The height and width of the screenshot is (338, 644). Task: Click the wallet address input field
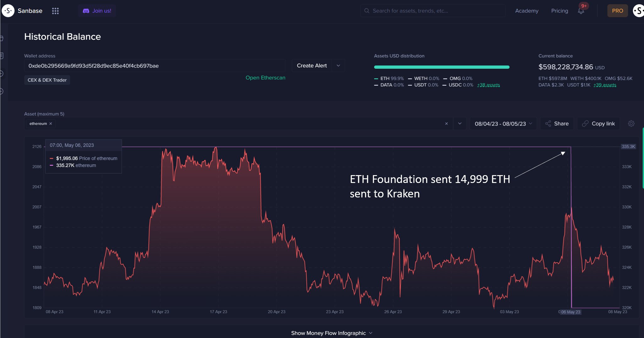coord(155,66)
